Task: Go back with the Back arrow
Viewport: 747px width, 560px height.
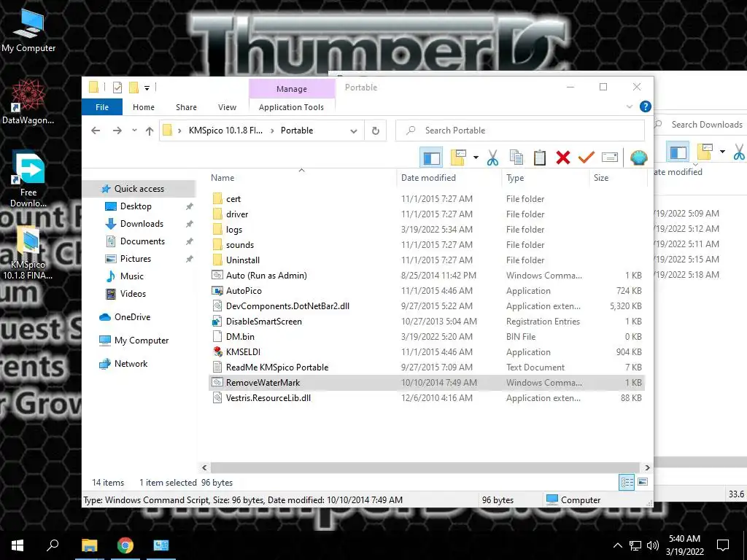Action: pos(96,131)
